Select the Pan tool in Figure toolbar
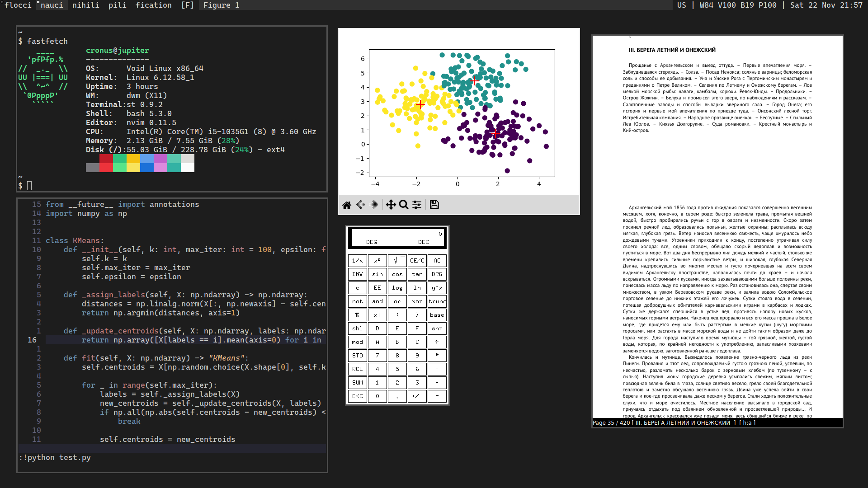The width and height of the screenshot is (868, 488). pyautogui.click(x=391, y=205)
